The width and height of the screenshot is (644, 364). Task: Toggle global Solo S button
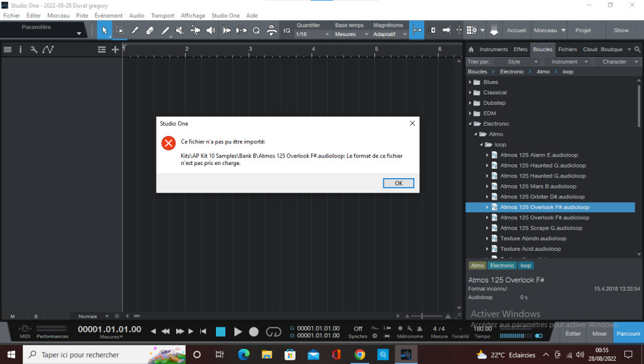(36, 317)
